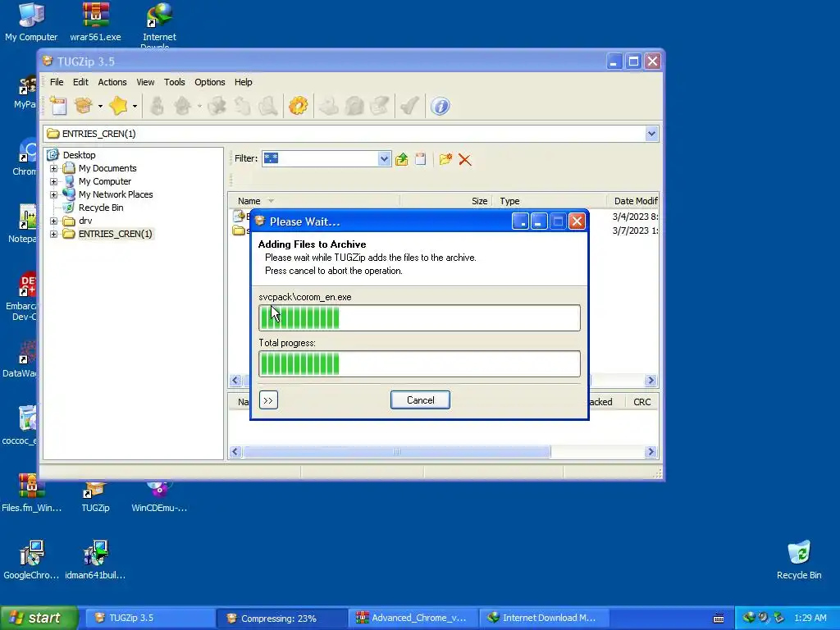Image resolution: width=840 pixels, height=630 pixels.
Task: Expand the ENTRIES_CREN(1) folder tree node
Action: 53,234
